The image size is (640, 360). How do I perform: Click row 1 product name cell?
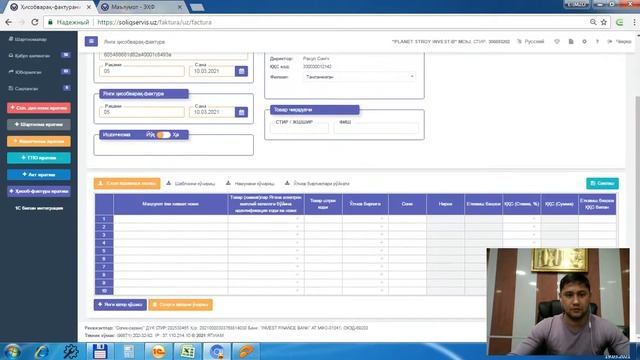171,219
